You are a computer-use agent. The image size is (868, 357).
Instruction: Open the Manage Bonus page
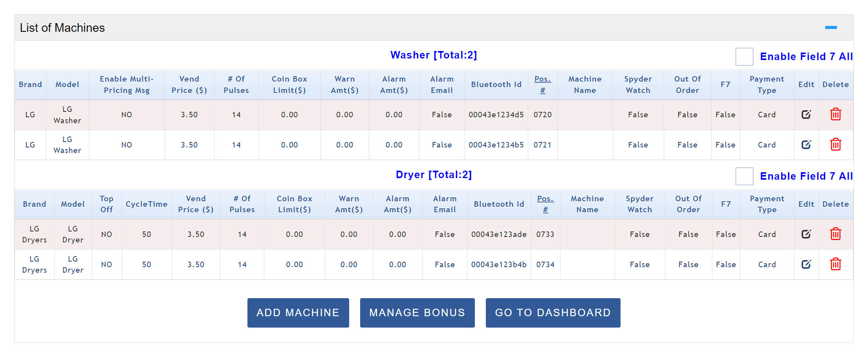tap(417, 313)
